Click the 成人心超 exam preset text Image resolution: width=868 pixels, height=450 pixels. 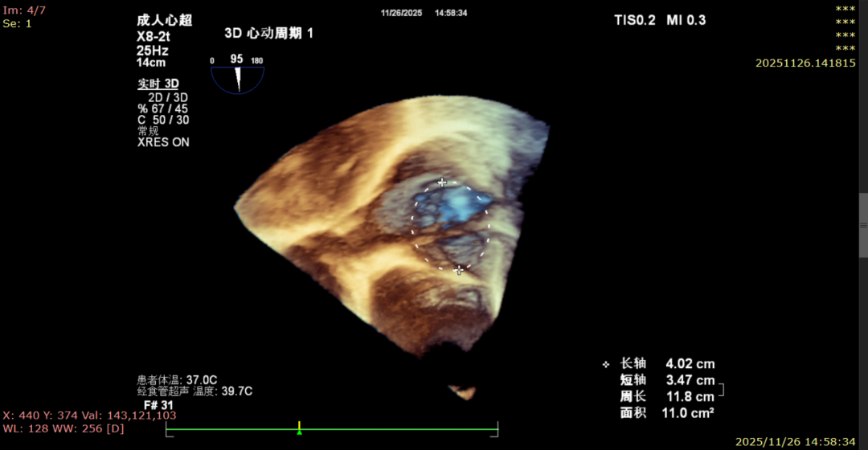coord(165,21)
